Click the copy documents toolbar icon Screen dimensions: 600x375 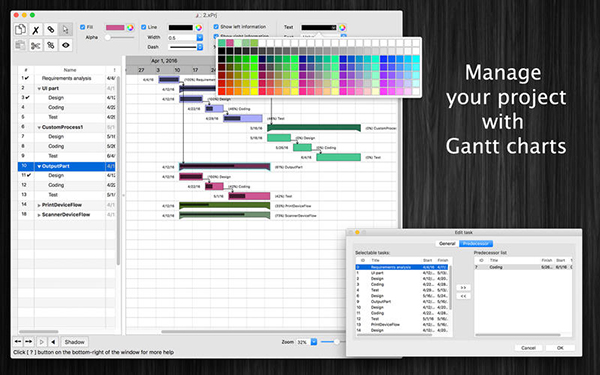tap(20, 29)
